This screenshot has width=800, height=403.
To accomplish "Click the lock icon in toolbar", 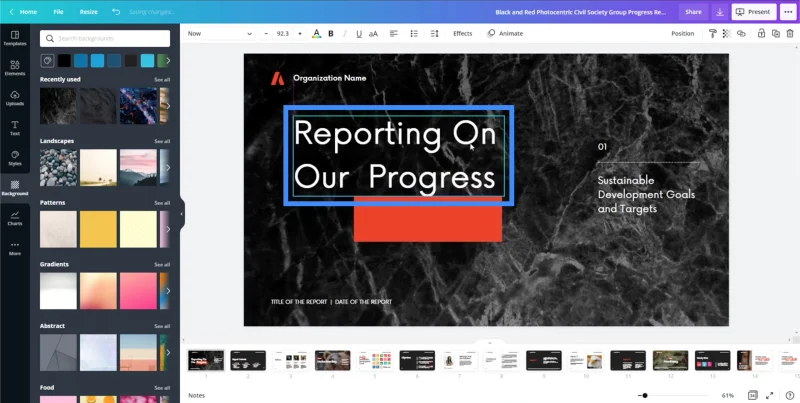I will click(x=761, y=34).
